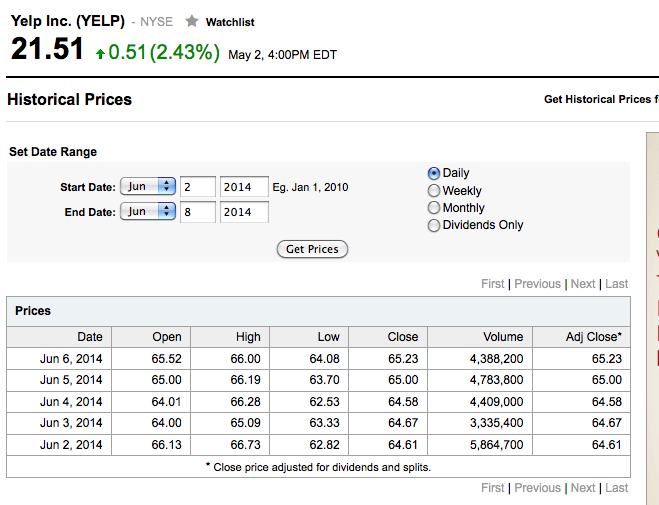Click the End Date year field
Viewport: 659px width, 505px height.
coord(244,212)
